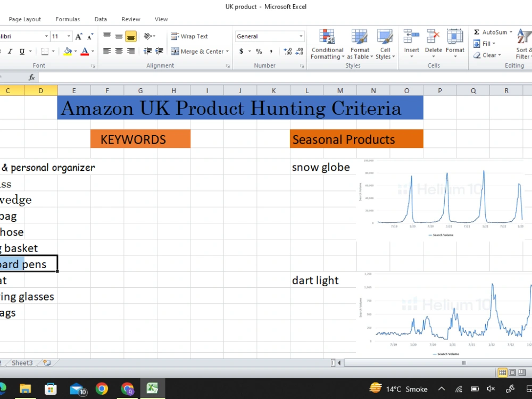Screen dimensions: 532x399
Task: Open the font name dropdown arrow
Action: point(46,36)
